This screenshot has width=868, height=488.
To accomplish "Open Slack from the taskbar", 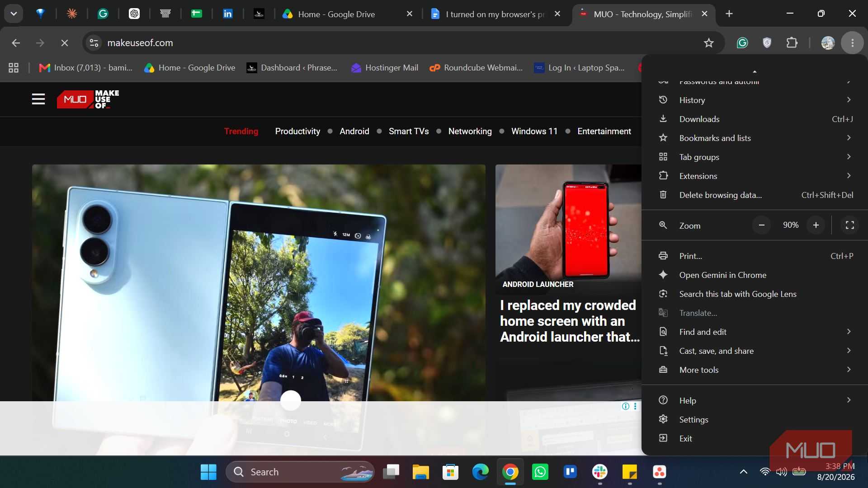I will click(600, 472).
